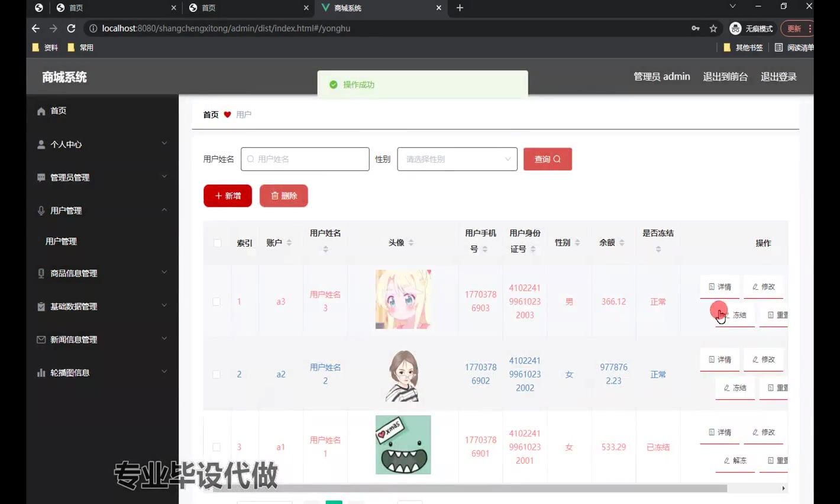
Task: Click the chat icon beside 管理员管理
Action: click(41, 177)
